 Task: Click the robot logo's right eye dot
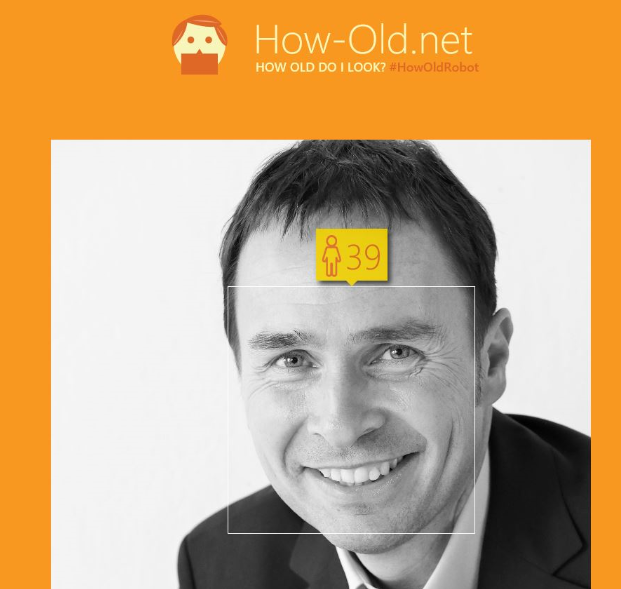(x=209, y=40)
